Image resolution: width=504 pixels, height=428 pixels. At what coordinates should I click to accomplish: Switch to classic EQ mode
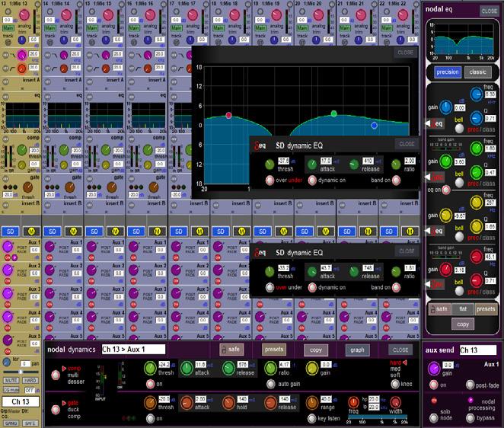[x=477, y=72]
